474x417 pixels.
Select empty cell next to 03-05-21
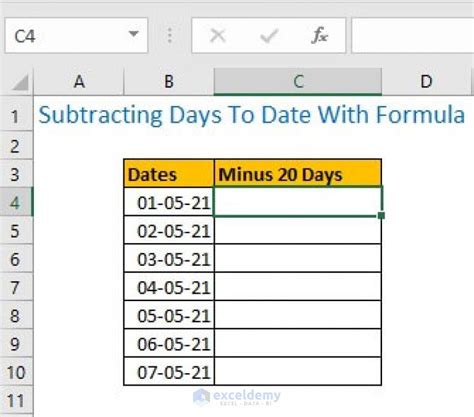click(x=298, y=258)
